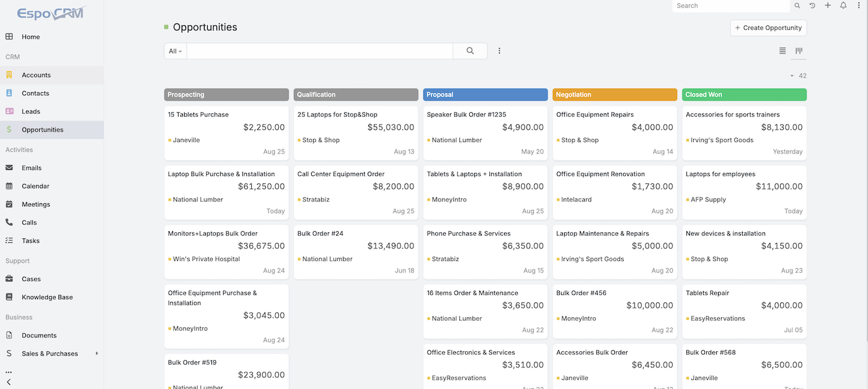Open the three-dot menu beside search filter
This screenshot has height=389, width=868.
(499, 51)
